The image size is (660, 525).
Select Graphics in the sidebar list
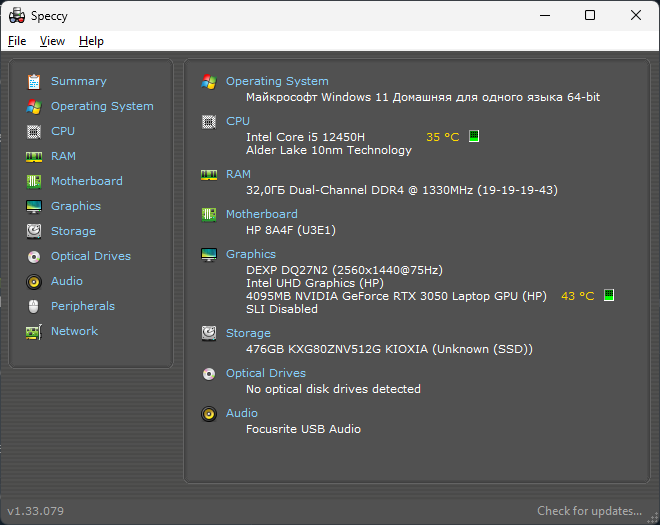point(76,206)
